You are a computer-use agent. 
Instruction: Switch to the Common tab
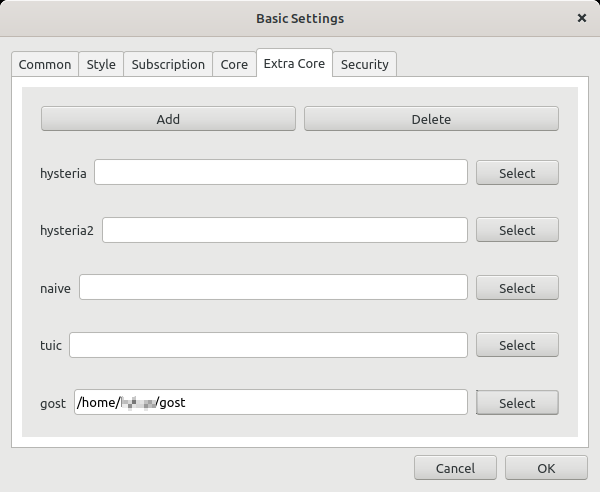coord(45,65)
